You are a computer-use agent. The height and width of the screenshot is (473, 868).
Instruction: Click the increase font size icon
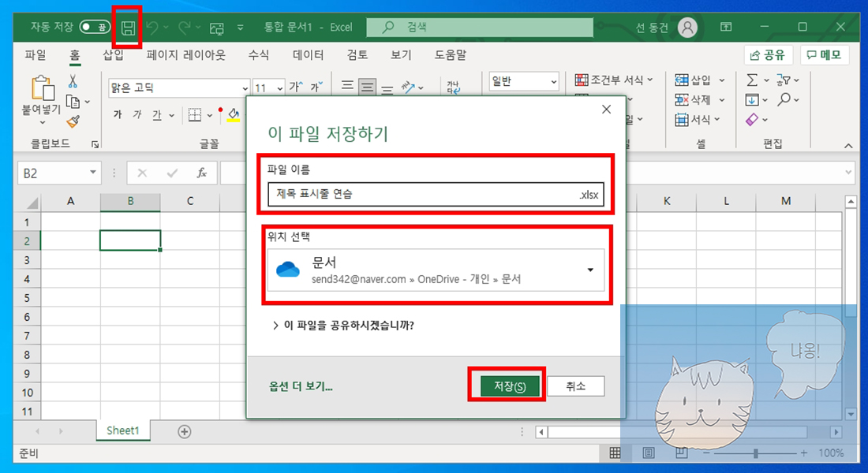296,86
